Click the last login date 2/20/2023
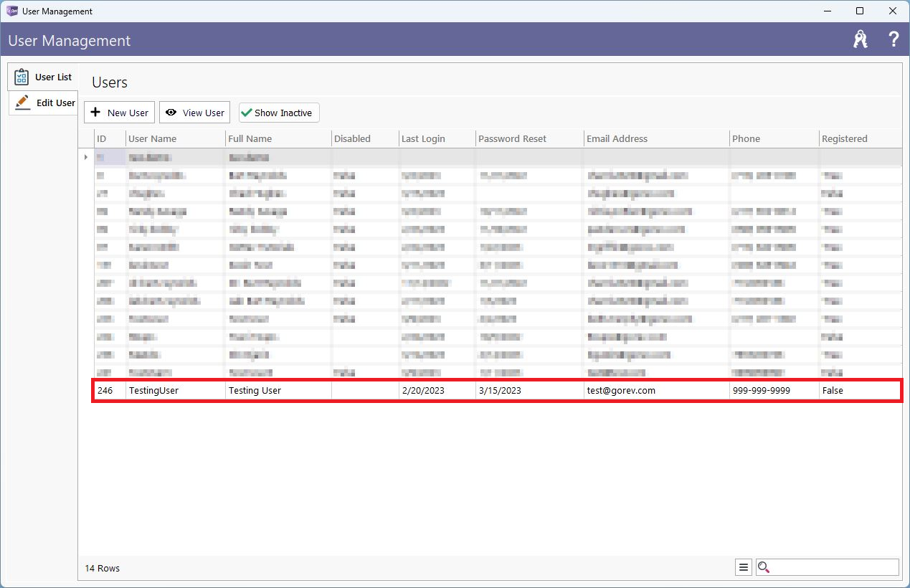 tap(437, 391)
